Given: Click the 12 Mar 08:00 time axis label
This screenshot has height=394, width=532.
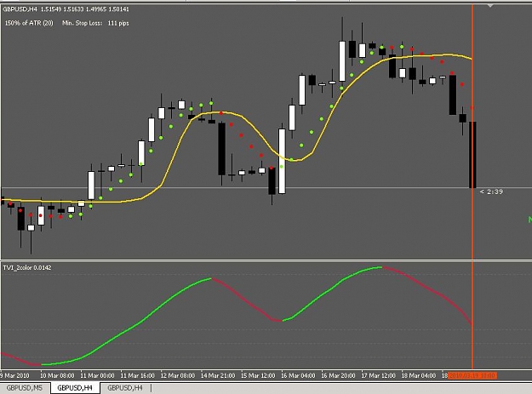Looking at the screenshot, I should click(x=177, y=375).
